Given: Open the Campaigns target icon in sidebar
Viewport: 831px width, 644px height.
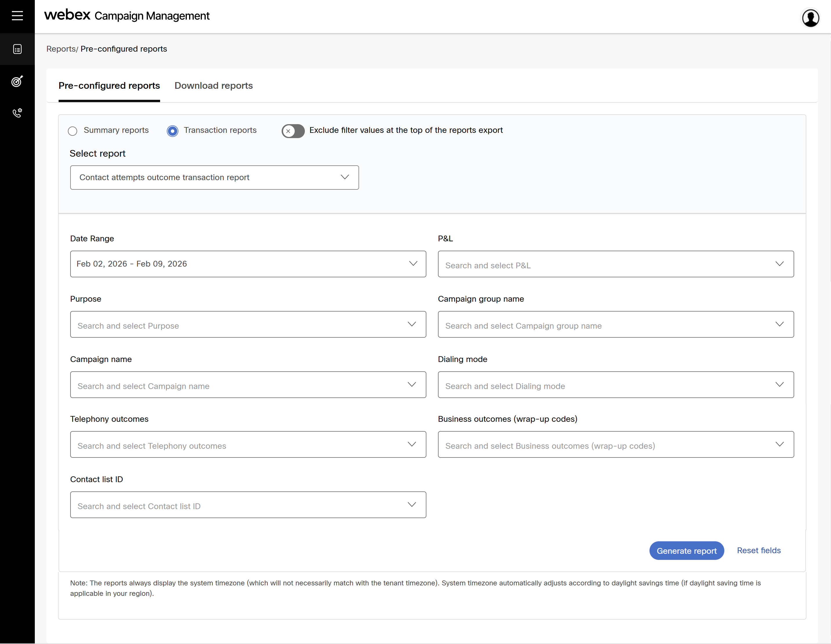Looking at the screenshot, I should 17,81.
